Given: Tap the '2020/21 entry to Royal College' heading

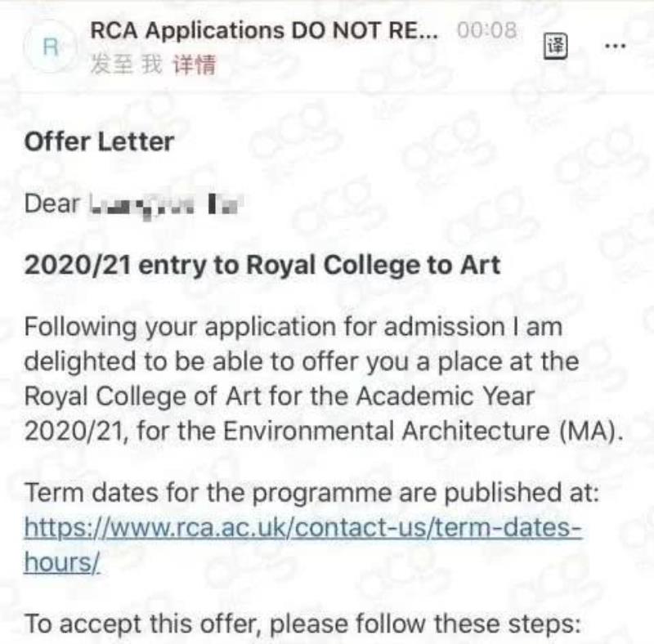Looking at the screenshot, I should coord(262,266).
